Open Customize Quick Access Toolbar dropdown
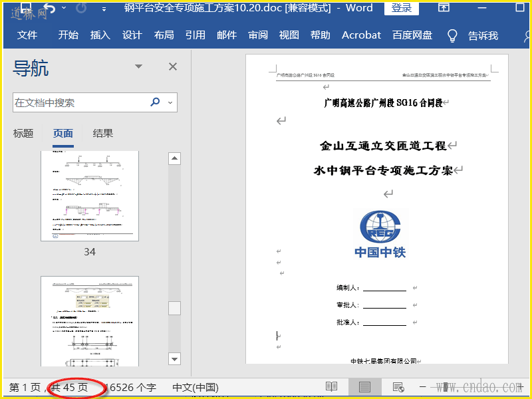Image resolution: width=532 pixels, height=399 pixels. (x=104, y=9)
